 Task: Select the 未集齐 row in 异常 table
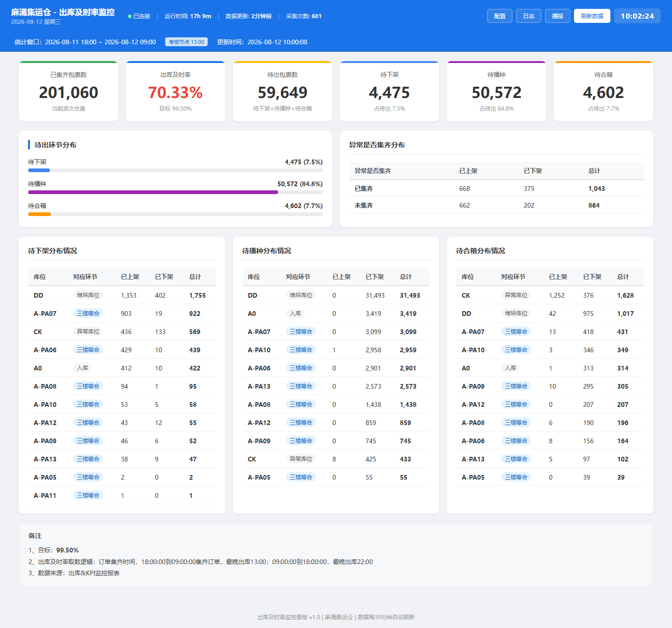(497, 205)
